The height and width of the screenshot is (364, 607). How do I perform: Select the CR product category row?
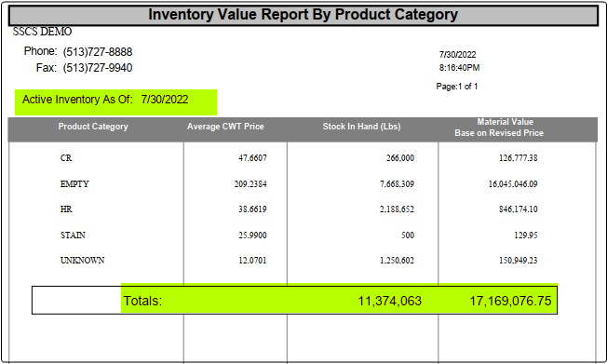302,158
